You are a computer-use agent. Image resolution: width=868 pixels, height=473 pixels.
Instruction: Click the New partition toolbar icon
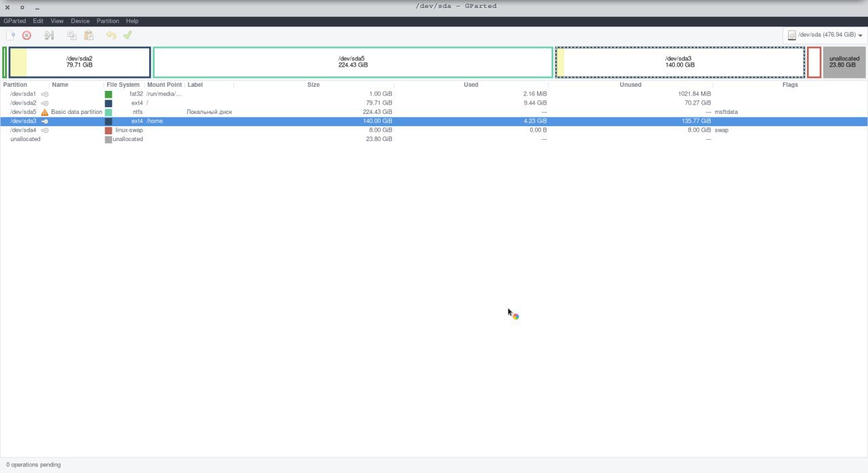[x=11, y=35]
